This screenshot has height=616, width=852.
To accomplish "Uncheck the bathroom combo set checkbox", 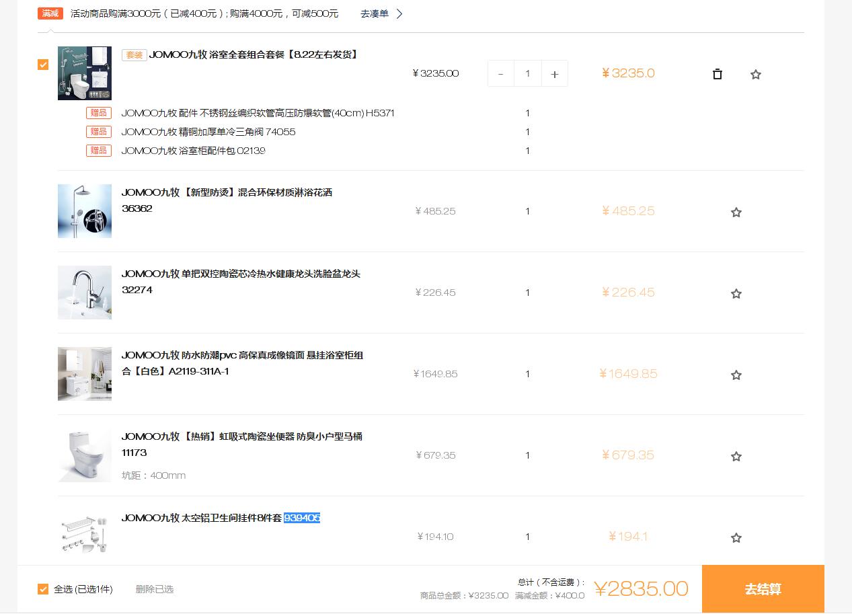I will pyautogui.click(x=43, y=65).
